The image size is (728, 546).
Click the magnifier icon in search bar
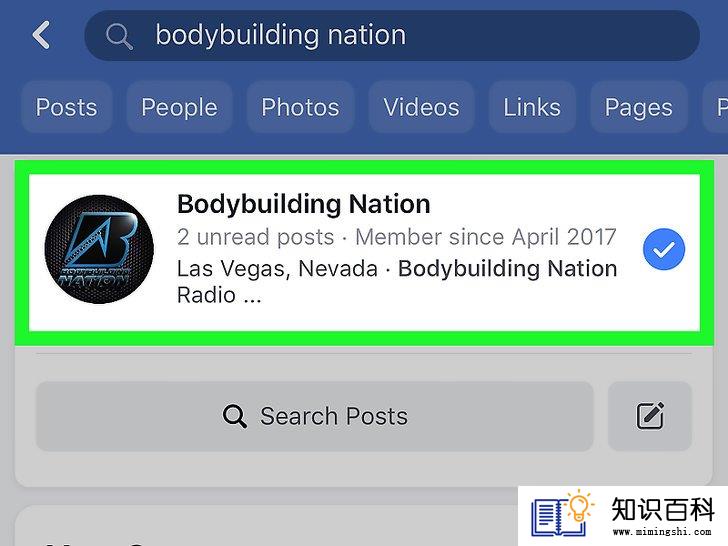click(x=119, y=36)
